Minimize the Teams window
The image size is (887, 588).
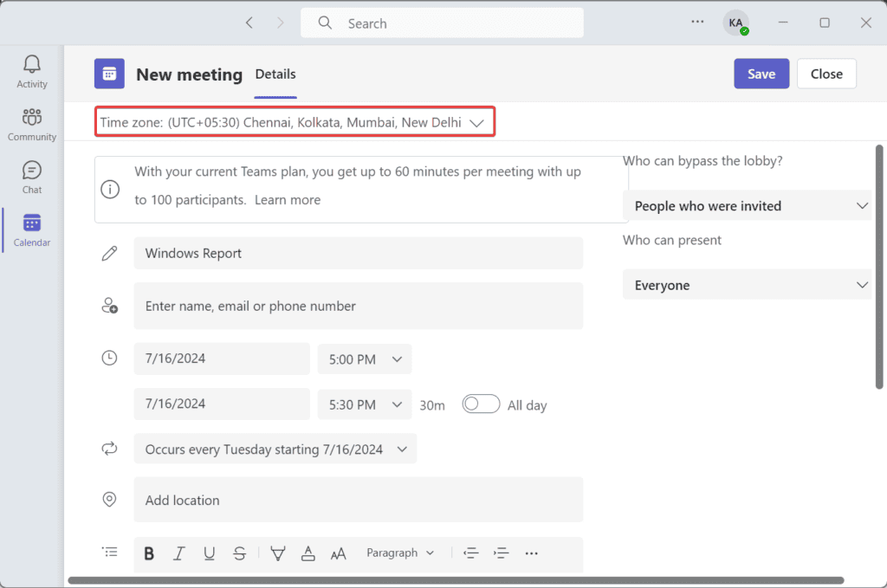[x=783, y=23]
